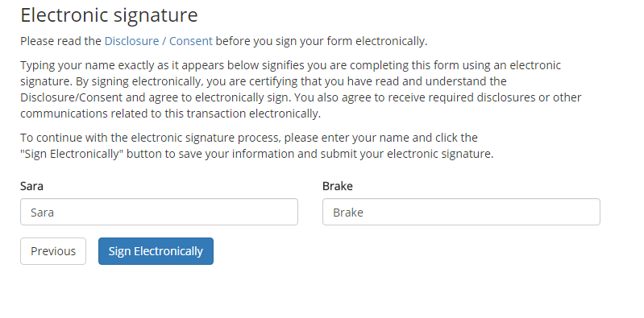The image size is (644, 318).
Task: Click the "Please read the" text before the link
Action: click(60, 41)
